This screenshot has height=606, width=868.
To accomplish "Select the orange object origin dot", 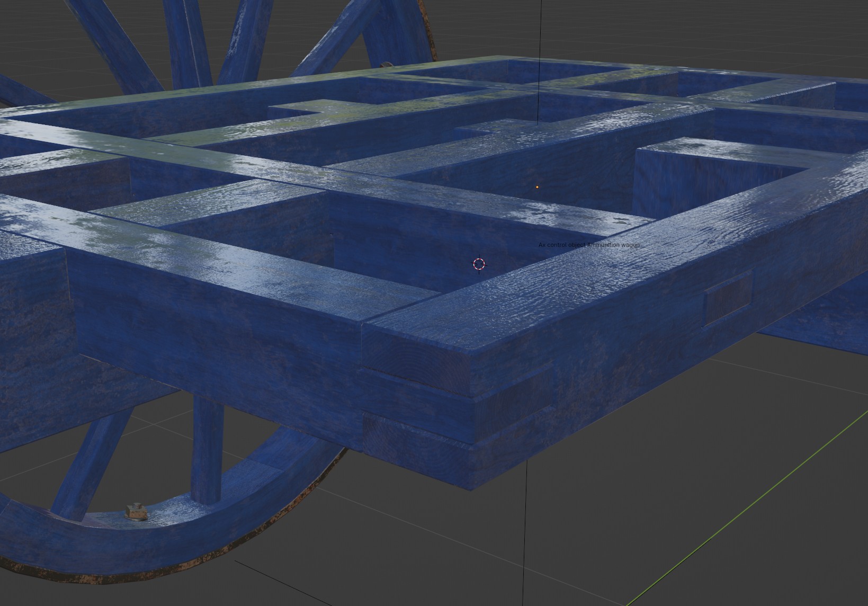I will [x=537, y=187].
